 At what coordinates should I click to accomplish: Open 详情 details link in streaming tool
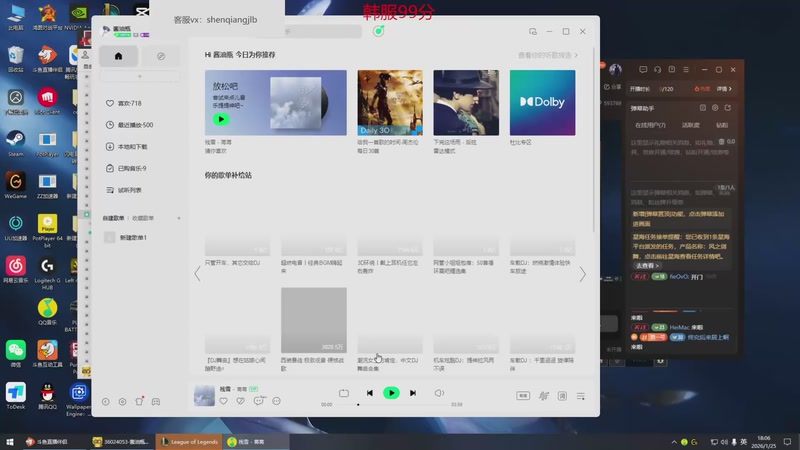pyautogui.click(x=724, y=89)
